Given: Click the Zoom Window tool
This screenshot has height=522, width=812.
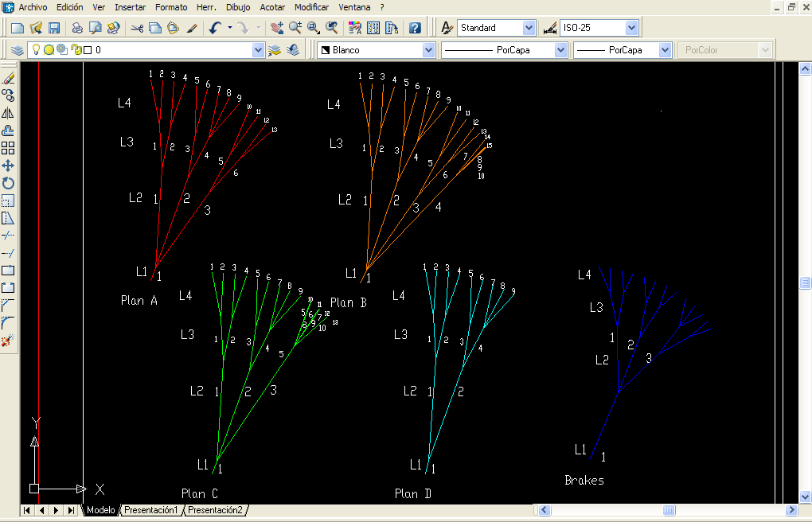Looking at the screenshot, I should pyautogui.click(x=314, y=28).
